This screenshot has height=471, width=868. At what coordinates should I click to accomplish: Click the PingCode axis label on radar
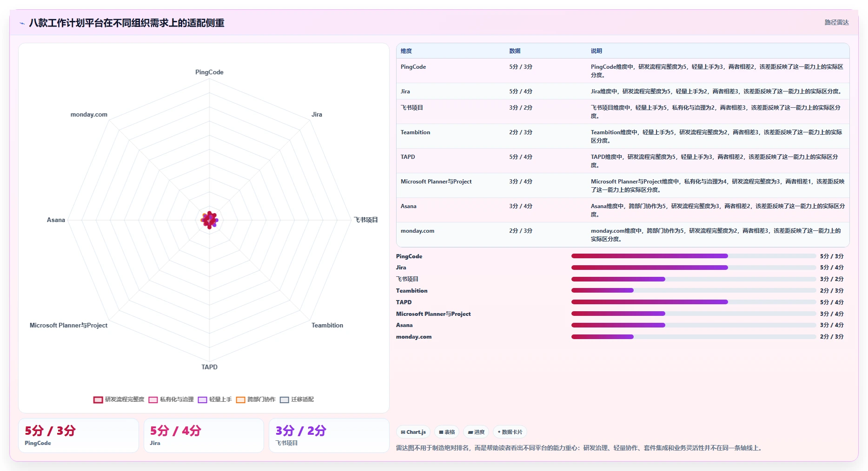209,72
